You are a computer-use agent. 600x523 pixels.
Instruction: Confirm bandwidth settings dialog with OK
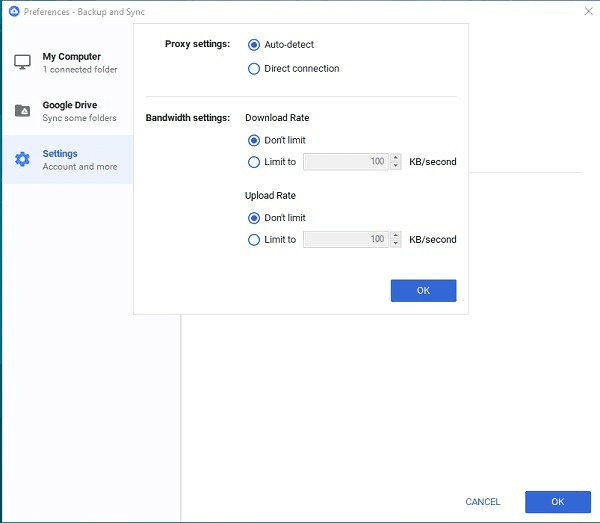pos(423,290)
